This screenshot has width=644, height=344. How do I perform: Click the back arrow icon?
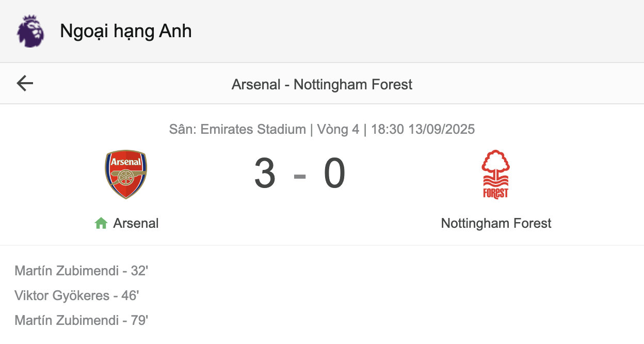tap(25, 83)
